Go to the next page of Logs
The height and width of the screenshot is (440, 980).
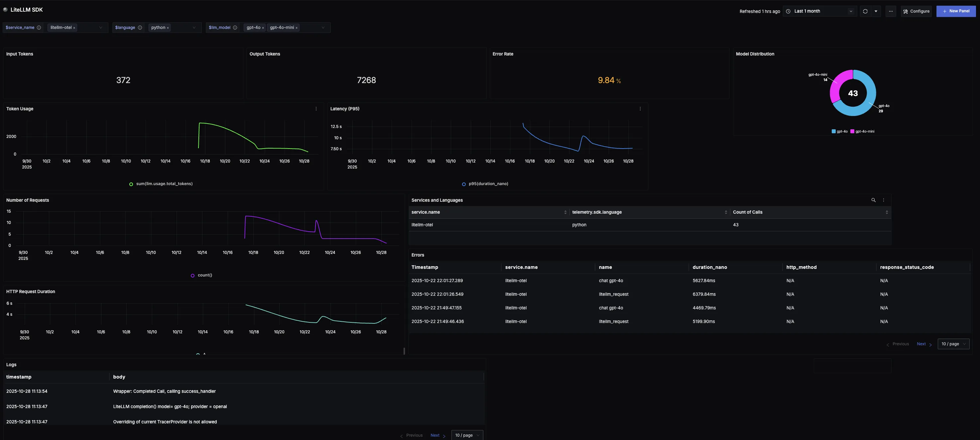(x=435, y=435)
